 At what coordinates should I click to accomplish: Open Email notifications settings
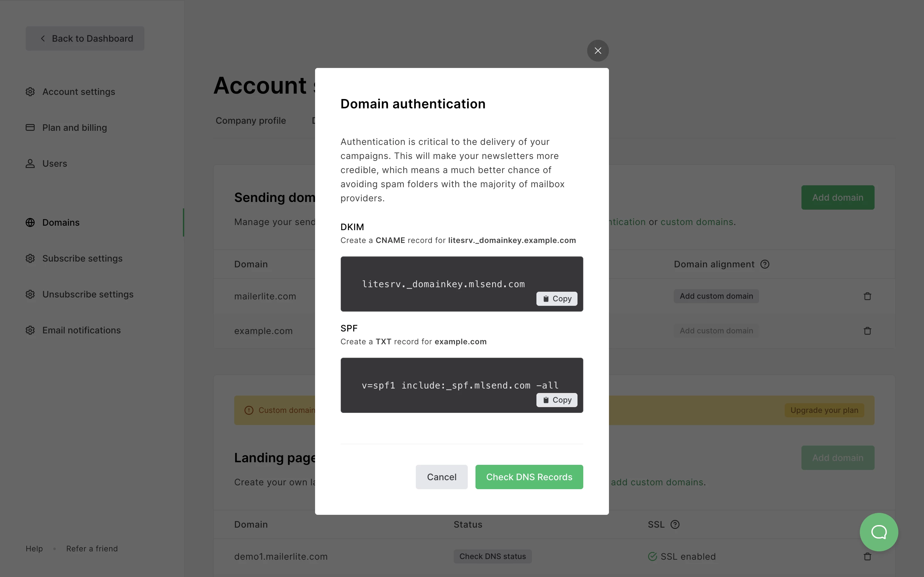pyautogui.click(x=81, y=330)
